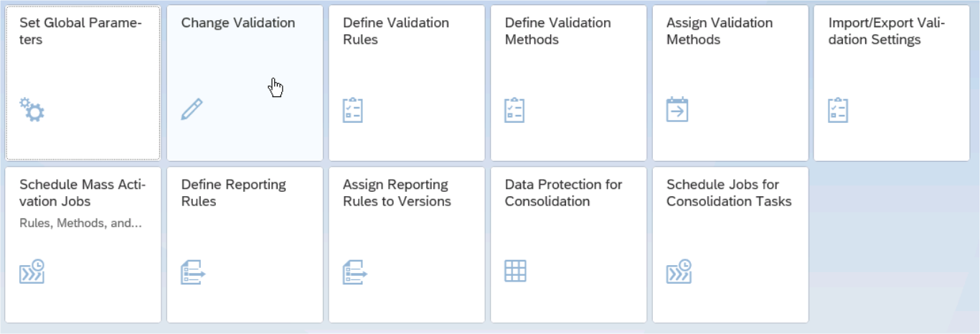The height and width of the screenshot is (334, 980).
Task: Open the Define Validation Methods title text
Action: point(557,31)
